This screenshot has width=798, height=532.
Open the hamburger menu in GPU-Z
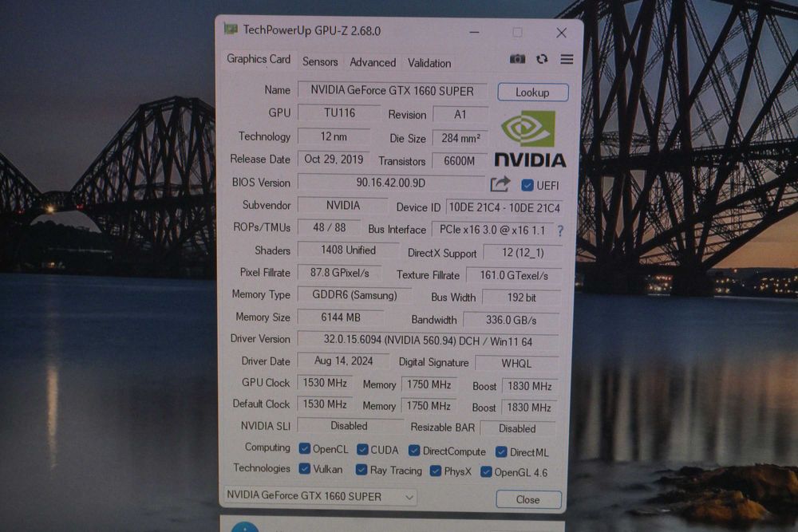pos(567,60)
